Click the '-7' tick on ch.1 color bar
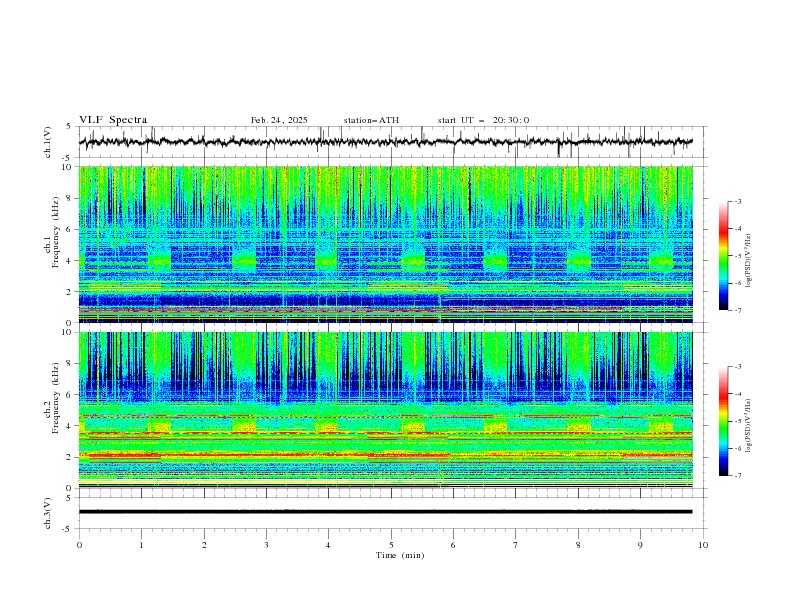The width and height of the screenshot is (792, 612). pyautogui.click(x=738, y=310)
